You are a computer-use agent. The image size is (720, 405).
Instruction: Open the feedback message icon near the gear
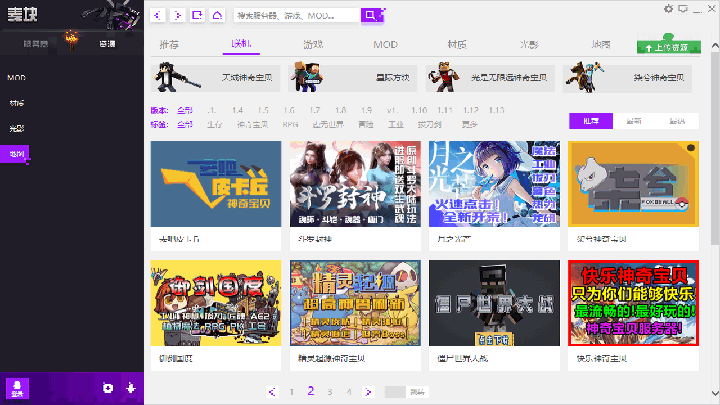683,9
